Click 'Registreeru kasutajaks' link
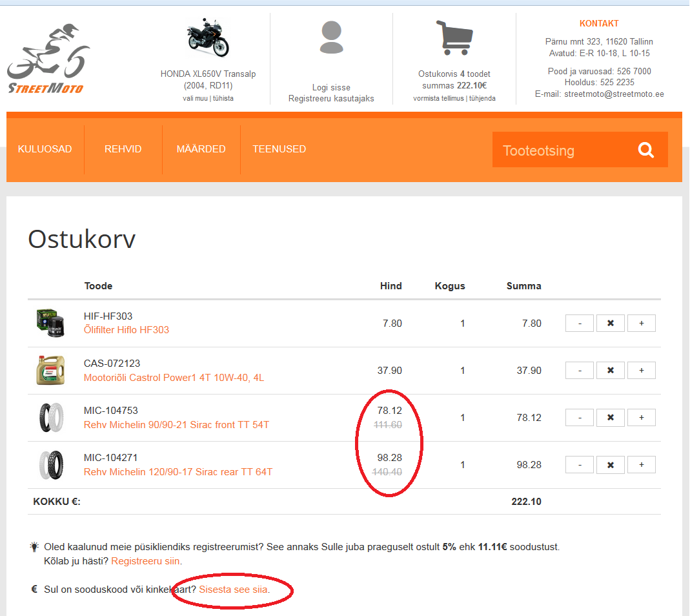 click(331, 99)
